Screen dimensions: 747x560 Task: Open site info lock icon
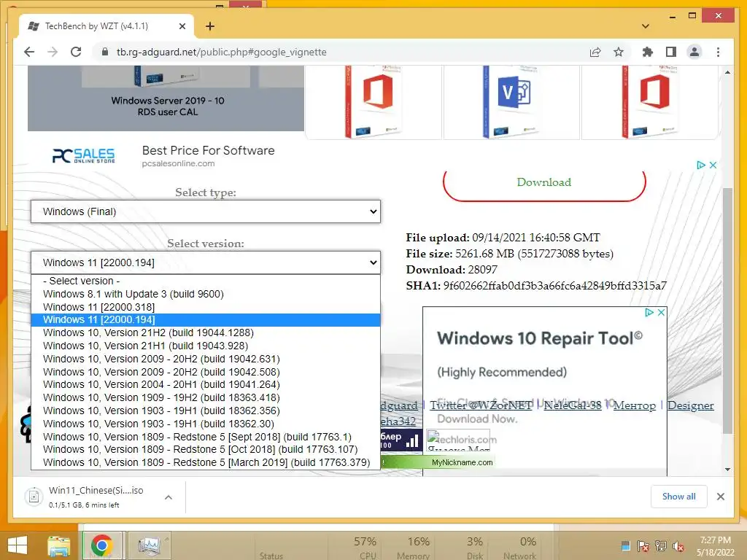(x=105, y=52)
